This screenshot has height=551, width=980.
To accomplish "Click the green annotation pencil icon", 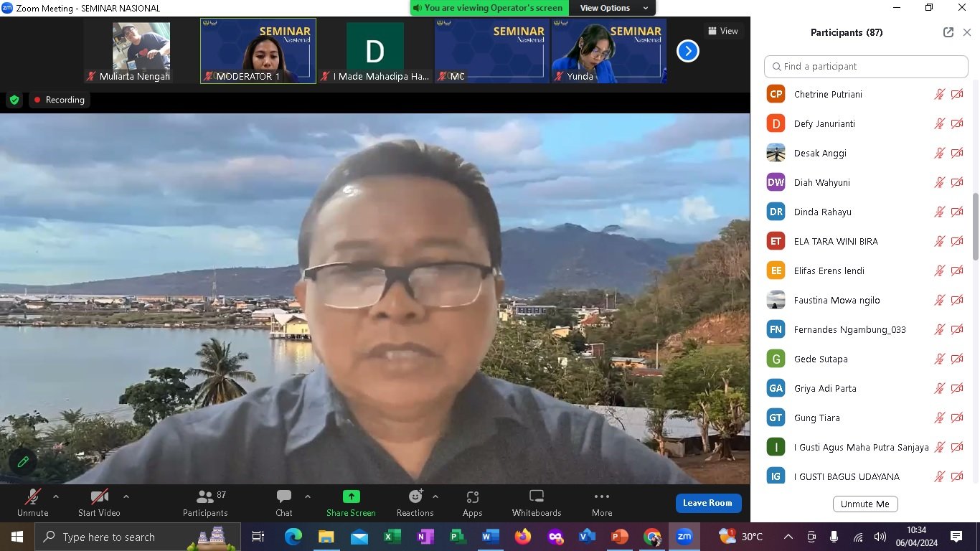I will (x=23, y=462).
